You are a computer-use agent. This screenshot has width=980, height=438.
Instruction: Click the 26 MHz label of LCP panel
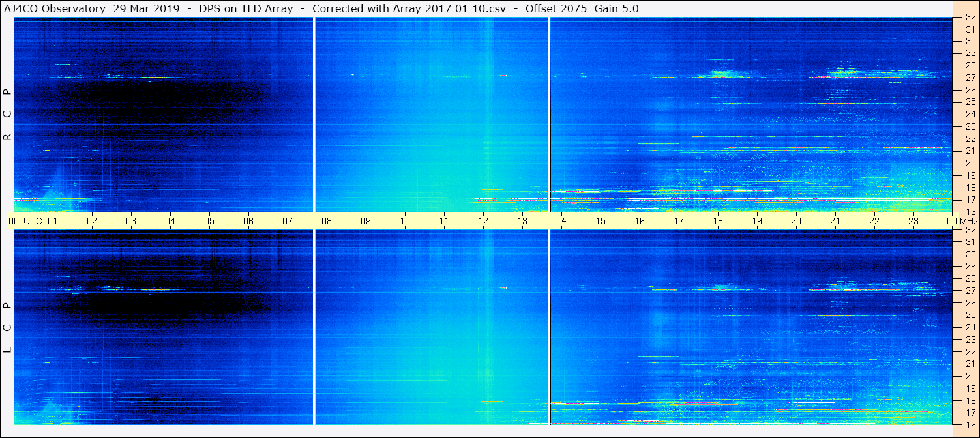[x=970, y=303]
